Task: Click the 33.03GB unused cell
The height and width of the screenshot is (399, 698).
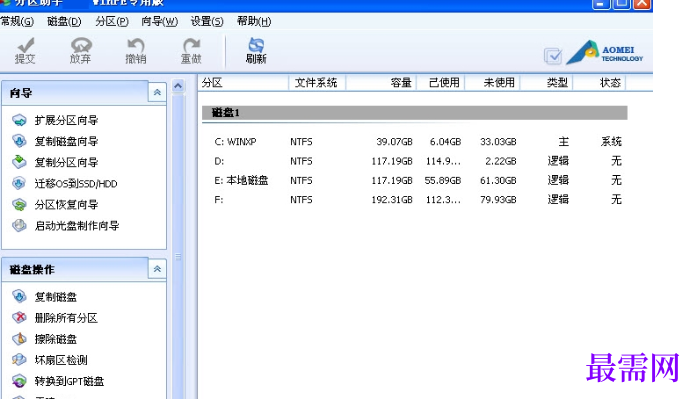Action: pyautogui.click(x=498, y=142)
